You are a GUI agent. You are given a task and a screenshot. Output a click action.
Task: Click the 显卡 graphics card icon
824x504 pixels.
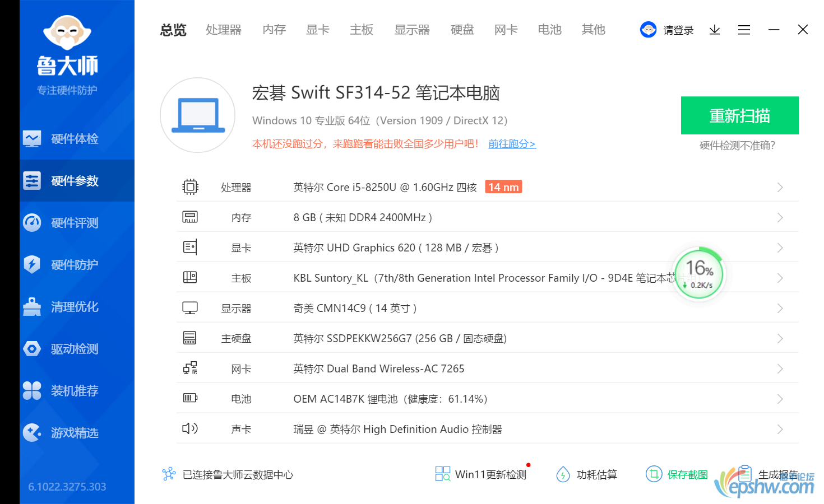pos(190,247)
